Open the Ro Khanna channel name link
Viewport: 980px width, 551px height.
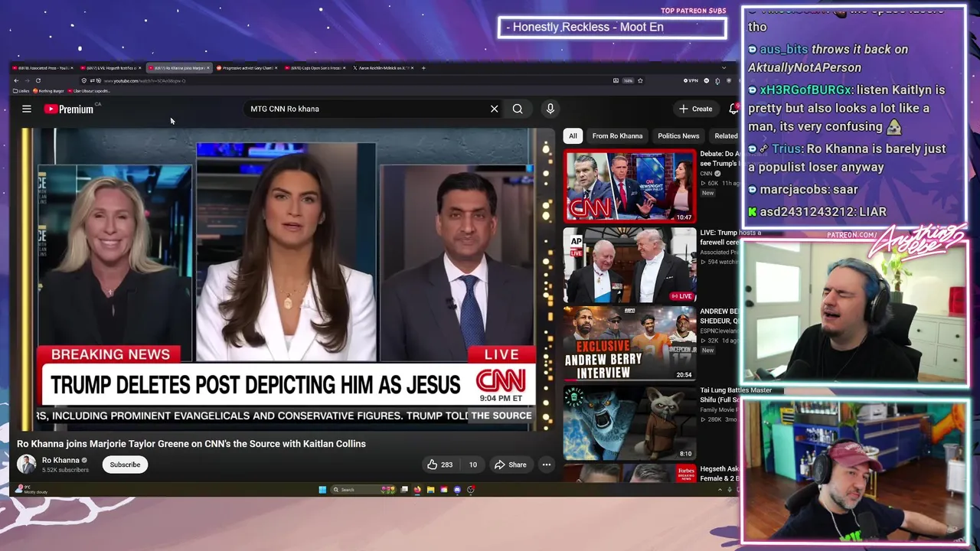60,460
